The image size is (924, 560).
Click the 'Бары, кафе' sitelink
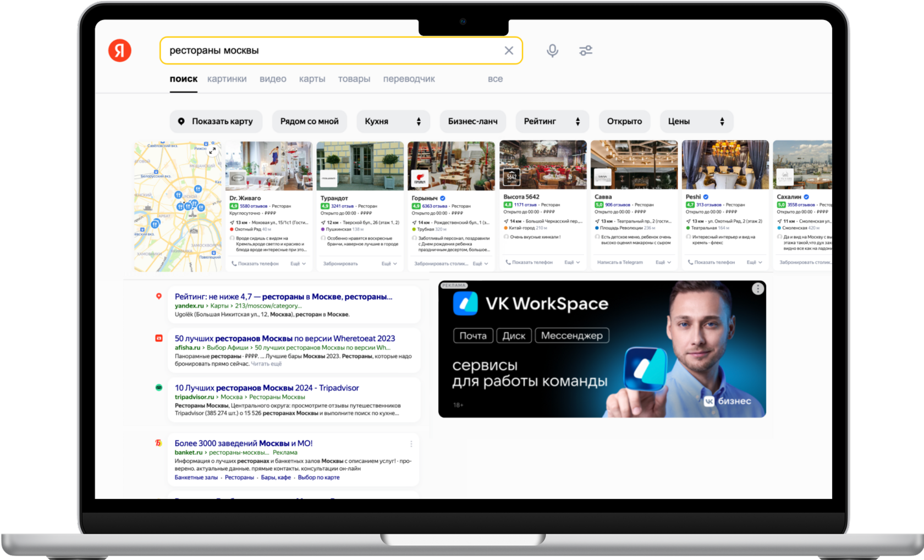click(x=276, y=477)
